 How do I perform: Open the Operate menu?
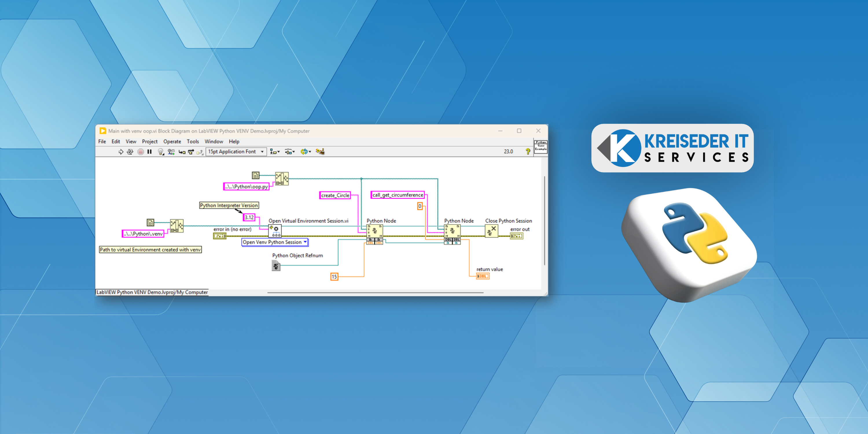pyautogui.click(x=172, y=141)
